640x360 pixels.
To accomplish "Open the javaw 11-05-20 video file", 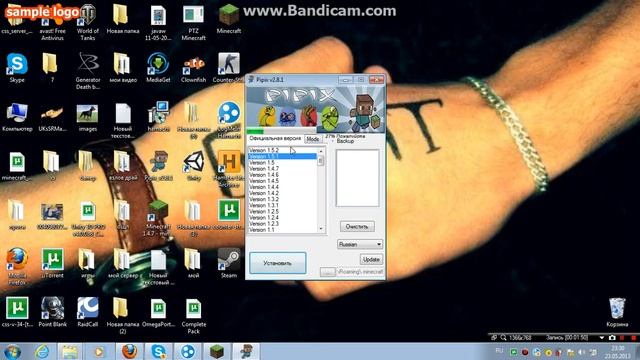I will (x=158, y=22).
